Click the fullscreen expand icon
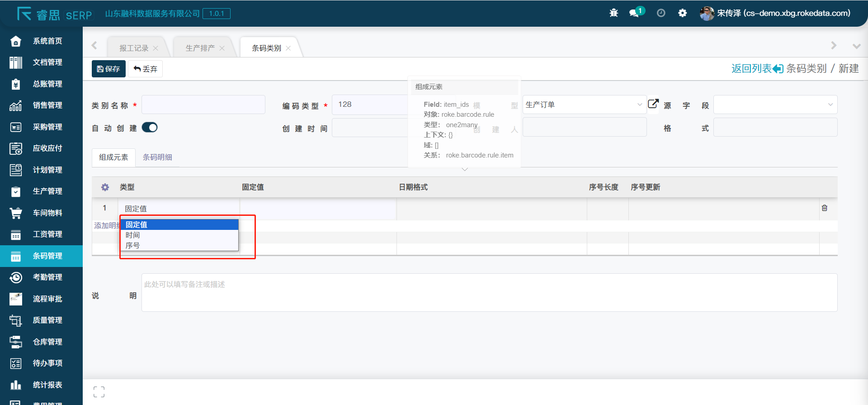The width and height of the screenshot is (868, 405). (x=99, y=392)
